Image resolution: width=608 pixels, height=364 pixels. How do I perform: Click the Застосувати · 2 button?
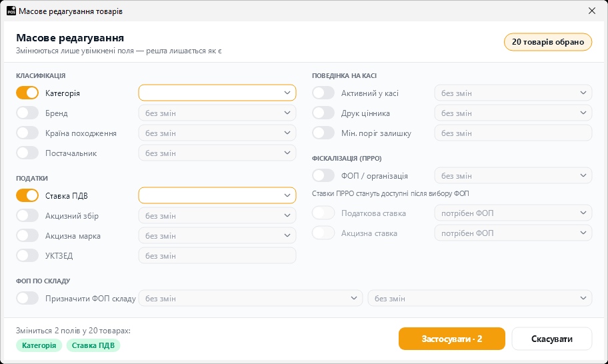point(452,339)
